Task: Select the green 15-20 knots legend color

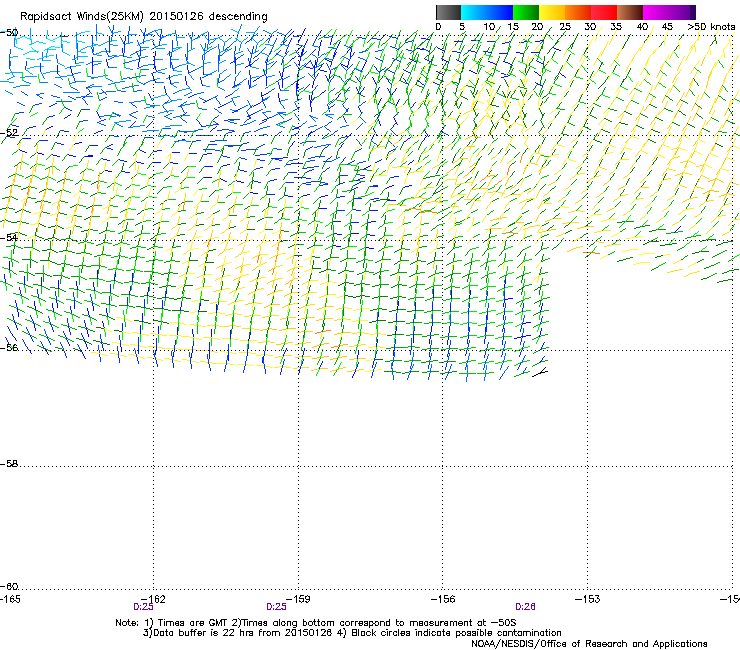Action: click(526, 12)
